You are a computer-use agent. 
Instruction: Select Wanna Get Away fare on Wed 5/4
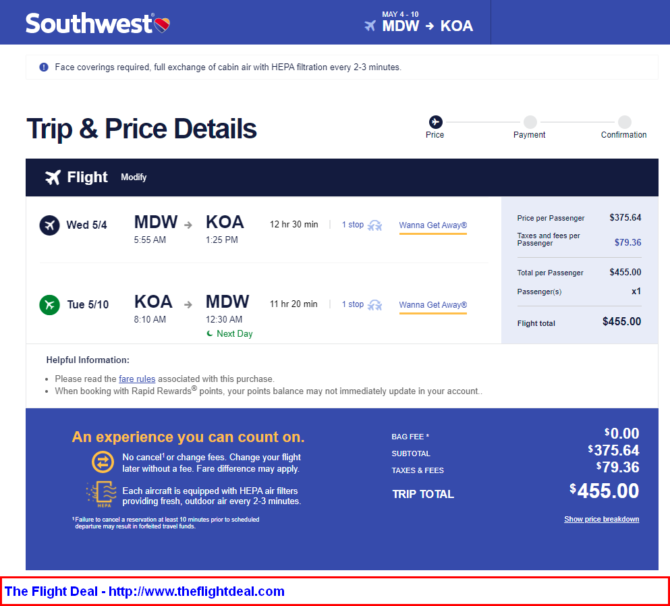[433, 225]
